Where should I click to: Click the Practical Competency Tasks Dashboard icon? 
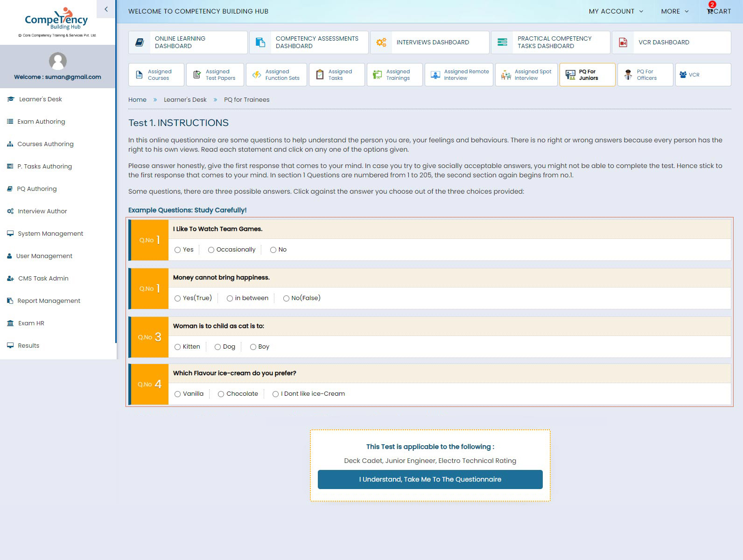click(502, 42)
